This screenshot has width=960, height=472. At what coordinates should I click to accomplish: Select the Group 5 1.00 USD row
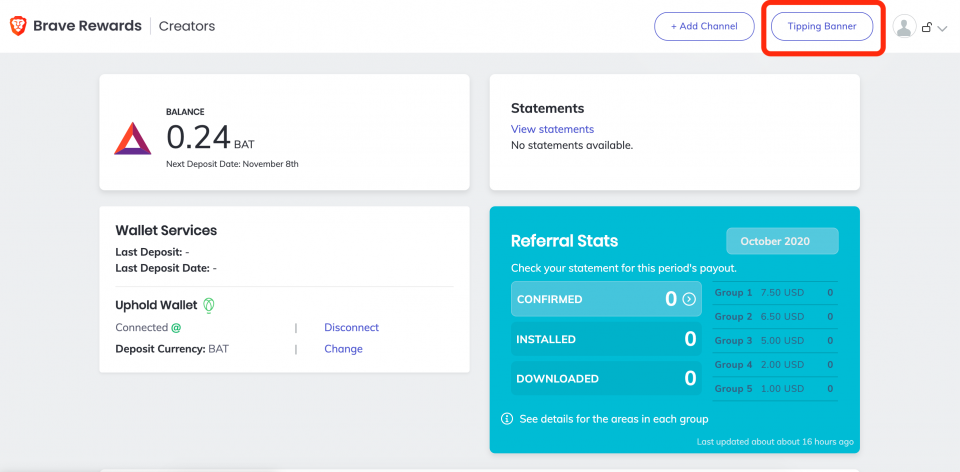coord(775,388)
